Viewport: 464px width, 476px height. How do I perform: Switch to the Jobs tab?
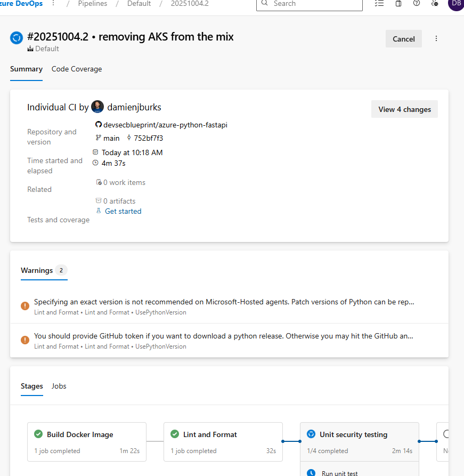point(59,386)
